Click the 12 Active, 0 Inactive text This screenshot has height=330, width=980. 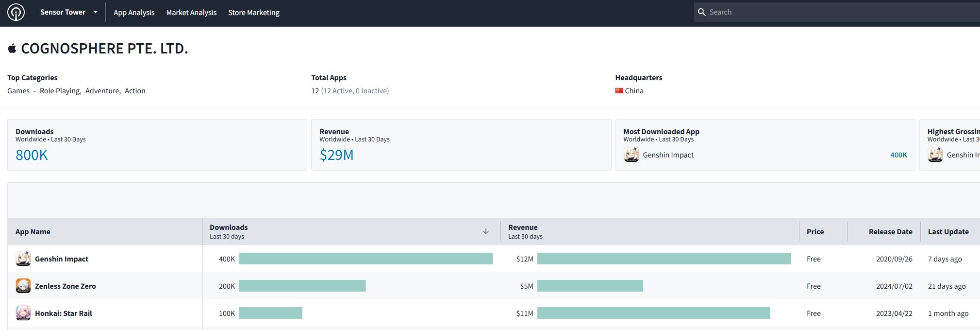(355, 91)
